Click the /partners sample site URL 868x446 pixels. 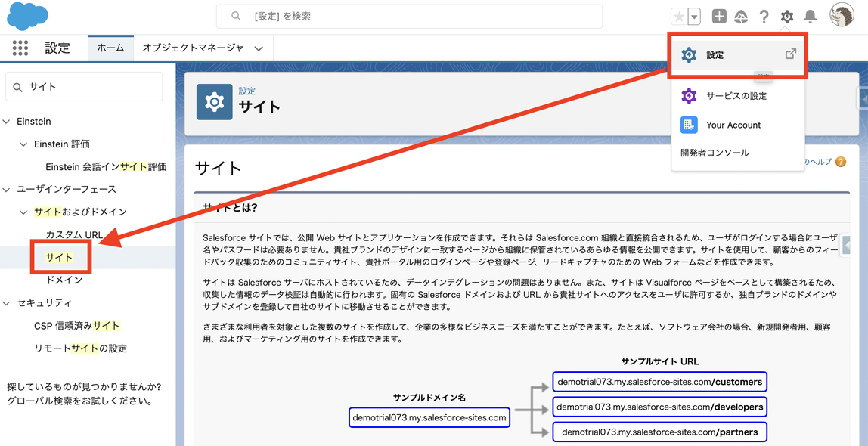(660, 432)
